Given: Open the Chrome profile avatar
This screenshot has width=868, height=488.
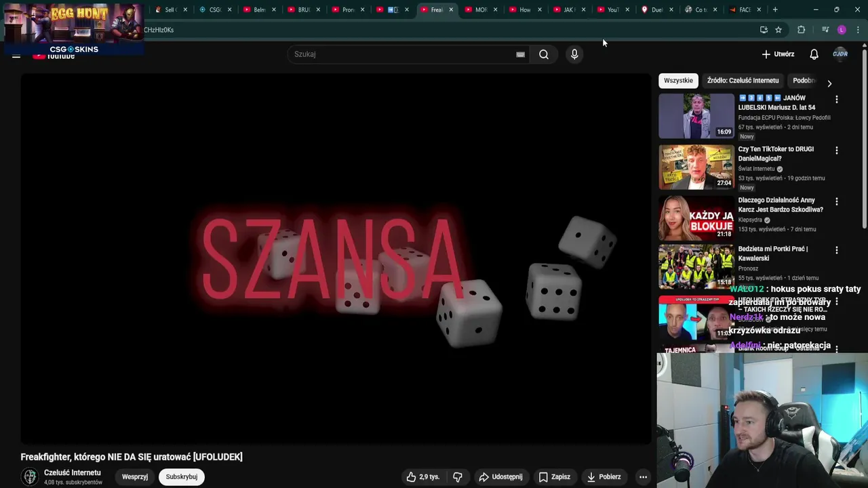Looking at the screenshot, I should (x=842, y=30).
